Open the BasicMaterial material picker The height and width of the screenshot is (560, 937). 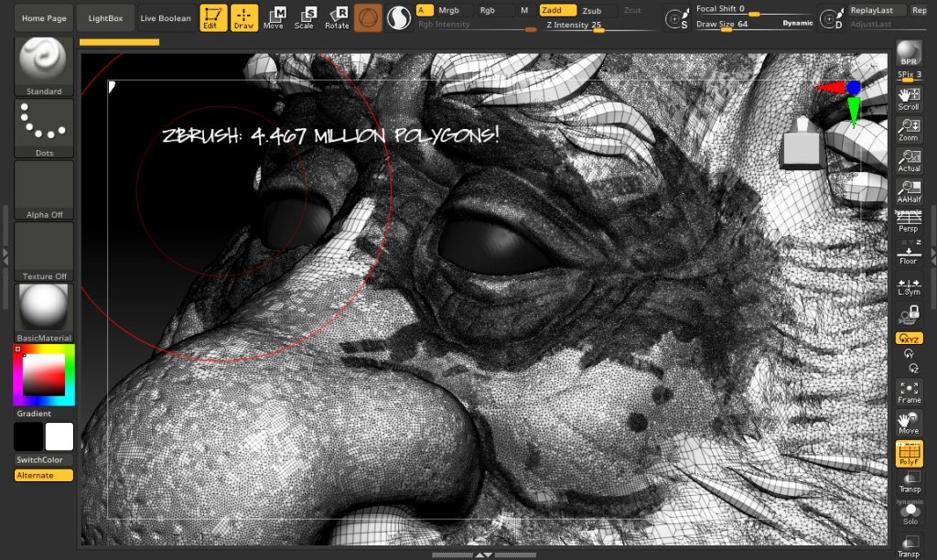(44, 312)
